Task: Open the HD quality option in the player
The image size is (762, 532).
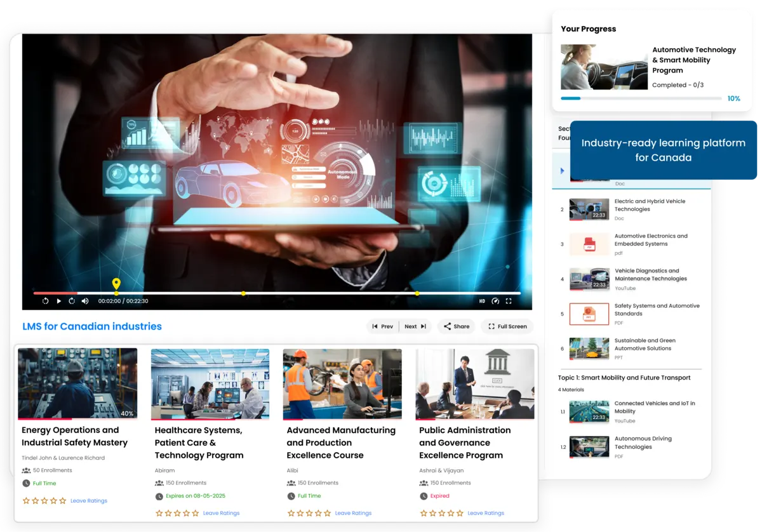Action: point(483,301)
